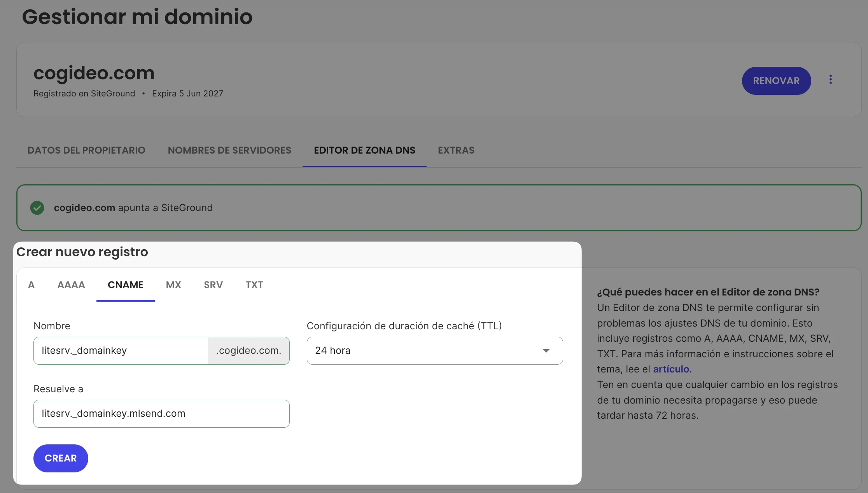Open the SRV record tab
This screenshot has width=868, height=493.
click(x=213, y=285)
